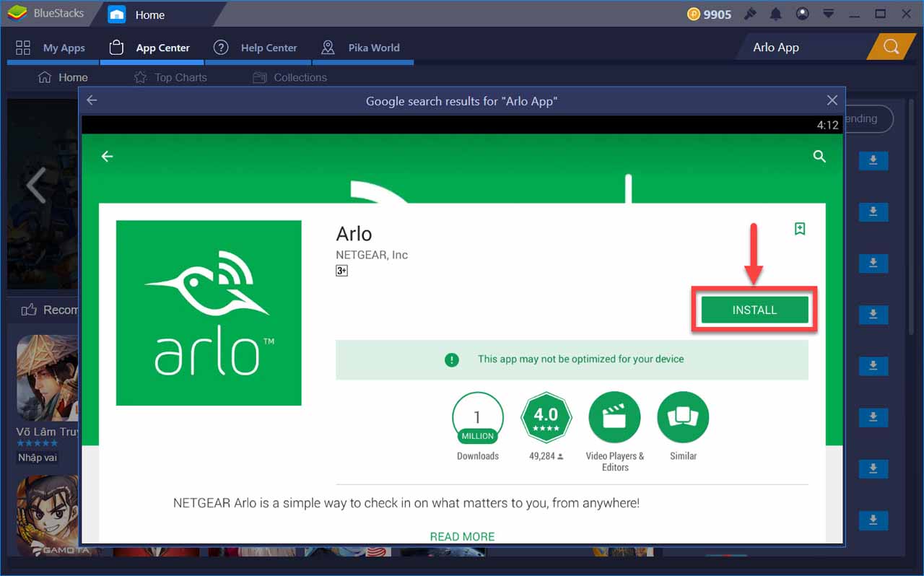Screen dimensions: 924x576
Task: Click the Recommended thumbs-up icon
Action: point(29,310)
